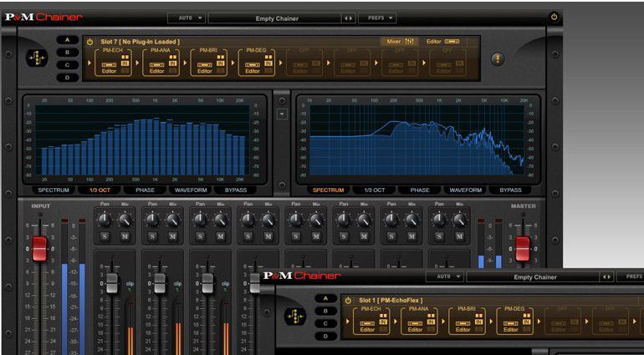Click the Slot 1 [ PM-EchoFlex ] title text
Screen dimensions: 644x355
click(x=391, y=300)
